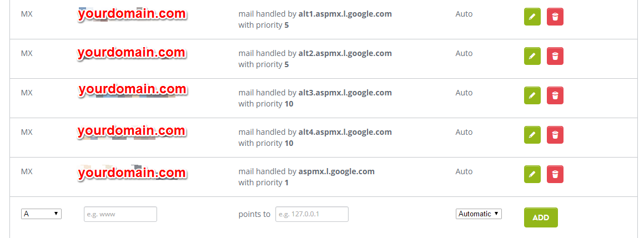Viewport: 644px width, 238px height.
Task: Edit the alt2.aspmx.l.google.com MX record
Action: pos(532,56)
